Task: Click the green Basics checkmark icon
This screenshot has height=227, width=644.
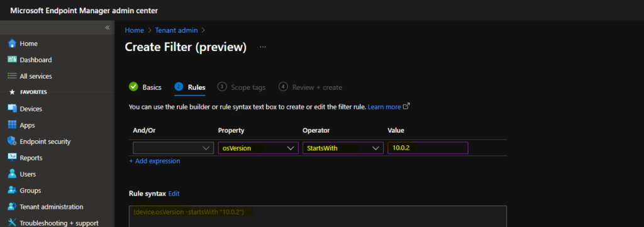Action: click(x=133, y=87)
